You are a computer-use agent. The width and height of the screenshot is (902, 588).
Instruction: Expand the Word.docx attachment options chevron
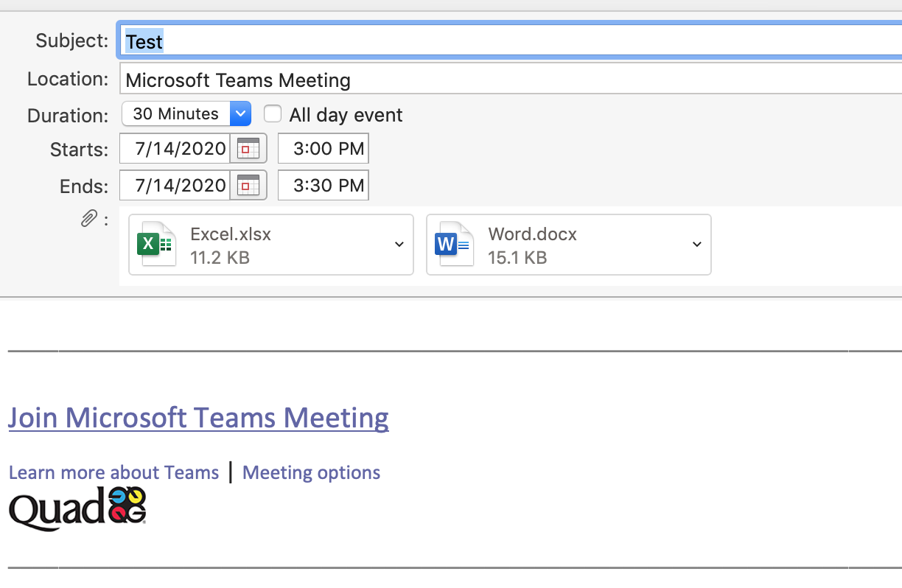coord(696,245)
